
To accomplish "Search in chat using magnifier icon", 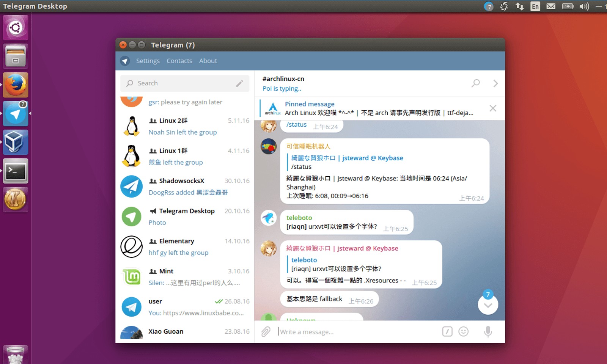I will coord(475,83).
